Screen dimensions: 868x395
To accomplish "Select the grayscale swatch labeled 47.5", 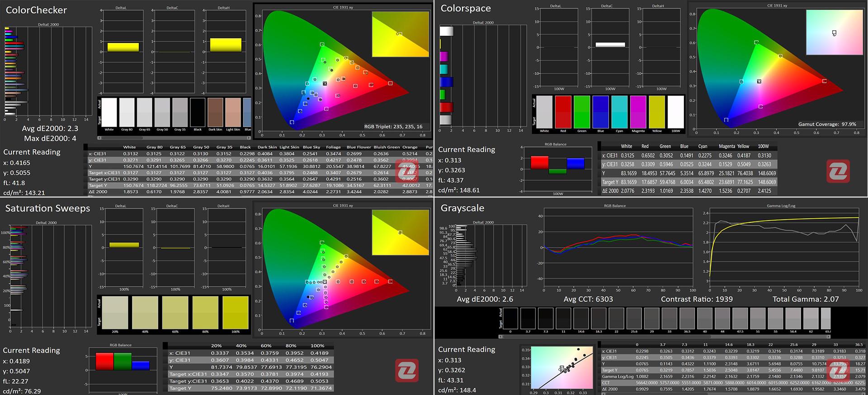I will tap(740, 318).
